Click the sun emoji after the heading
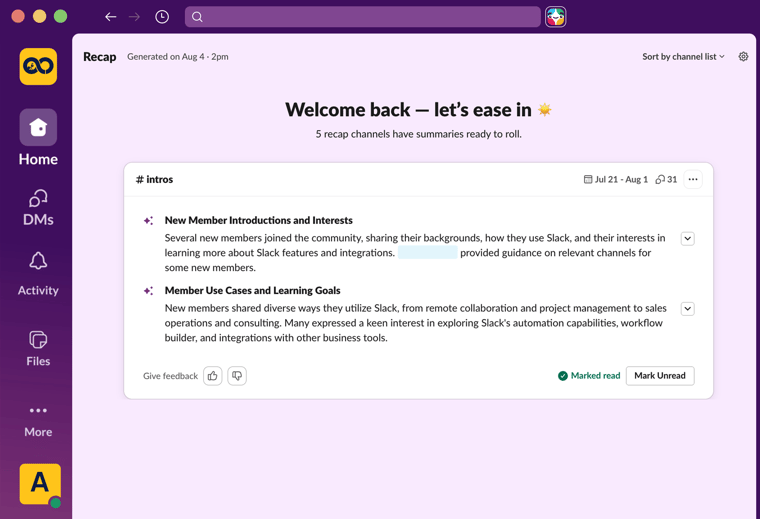Screen dimensions: 760x519 pos(545,110)
